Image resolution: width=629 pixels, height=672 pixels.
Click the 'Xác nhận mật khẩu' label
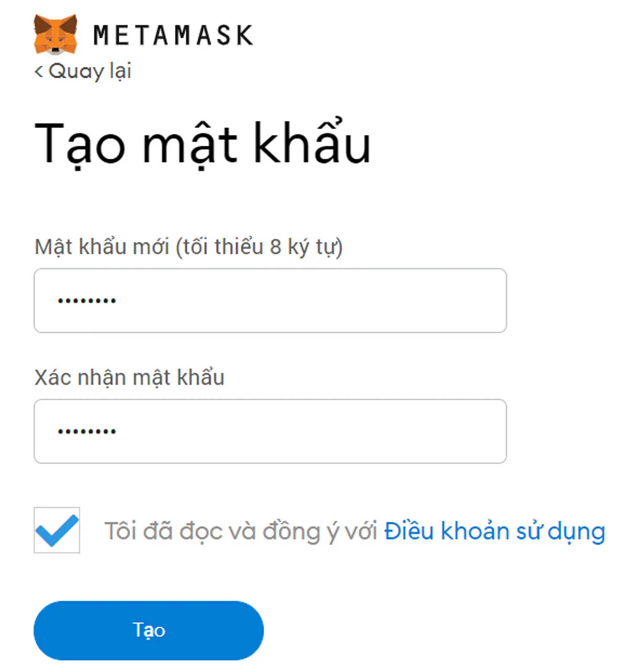pos(129,377)
